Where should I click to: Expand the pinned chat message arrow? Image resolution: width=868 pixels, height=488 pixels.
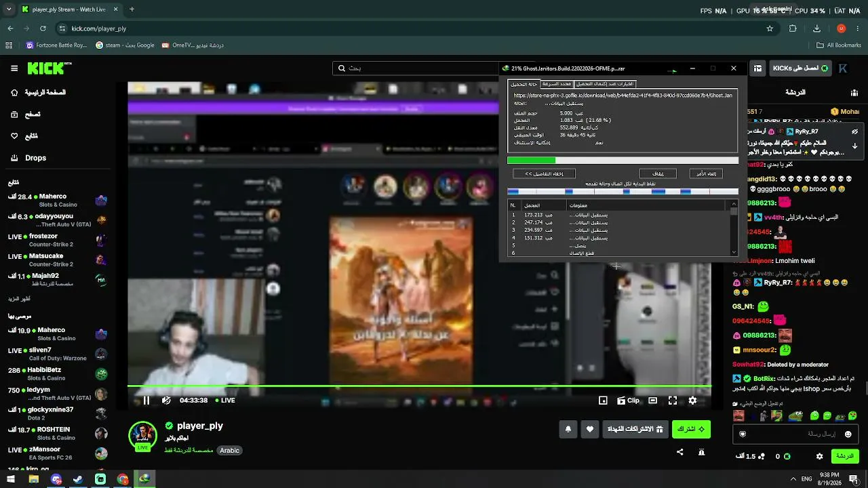click(855, 146)
